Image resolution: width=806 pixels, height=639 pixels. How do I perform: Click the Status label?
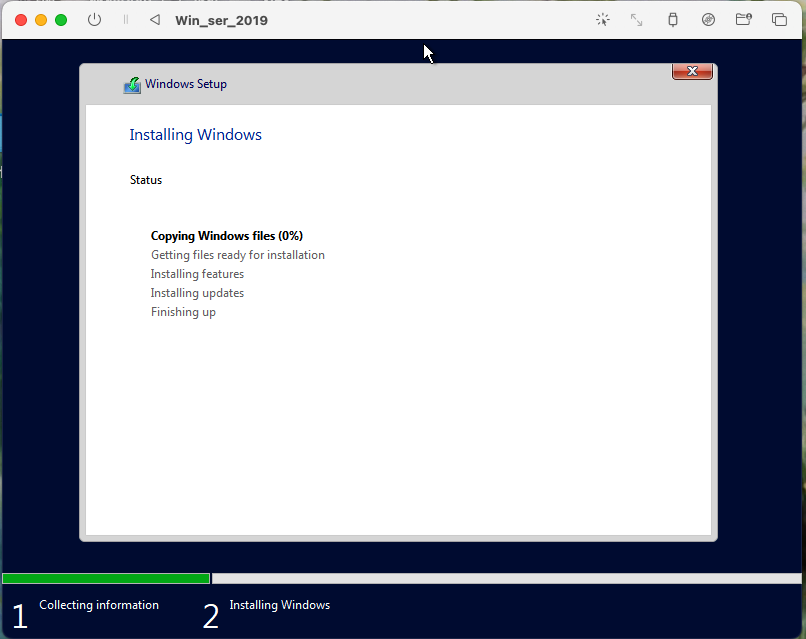pyautogui.click(x=146, y=180)
